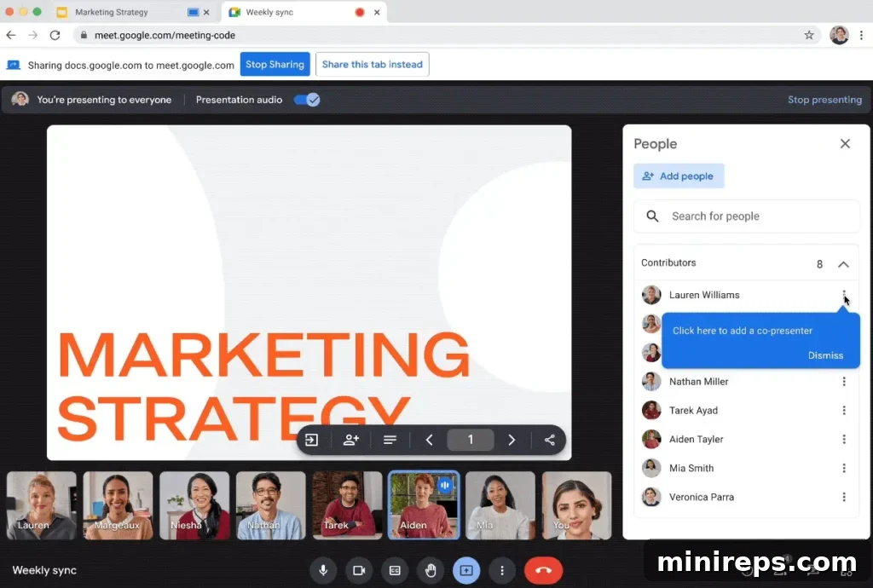Viewport: 873px width, 588px height.
Task: Add co-presenter from slide toolbar
Action: point(351,440)
